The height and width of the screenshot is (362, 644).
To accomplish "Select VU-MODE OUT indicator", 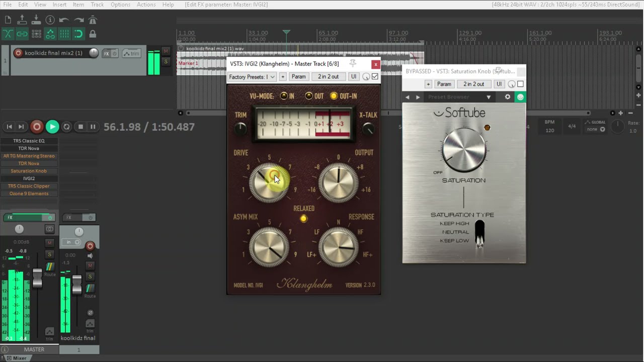I will [x=309, y=96].
